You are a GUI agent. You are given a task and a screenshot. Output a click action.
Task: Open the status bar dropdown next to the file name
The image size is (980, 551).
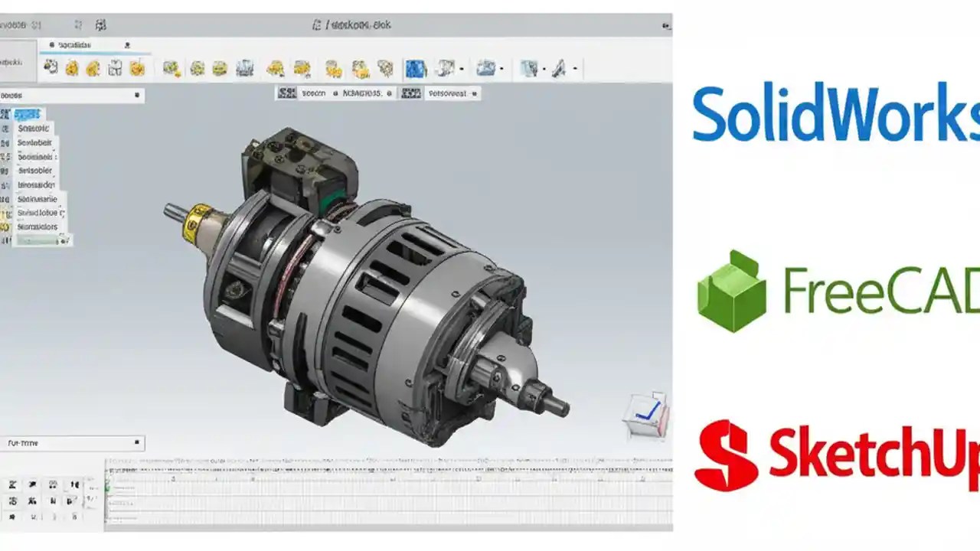coord(334,93)
